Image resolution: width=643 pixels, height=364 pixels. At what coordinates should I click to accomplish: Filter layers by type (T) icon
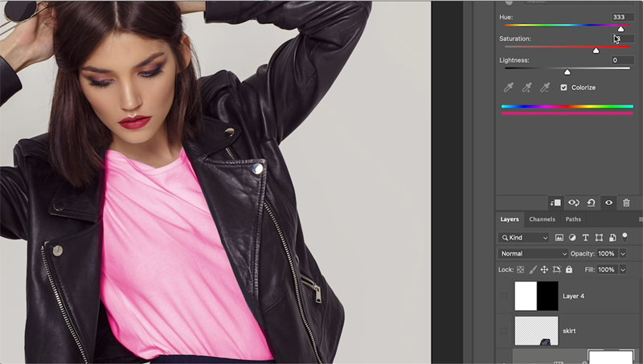pos(586,237)
